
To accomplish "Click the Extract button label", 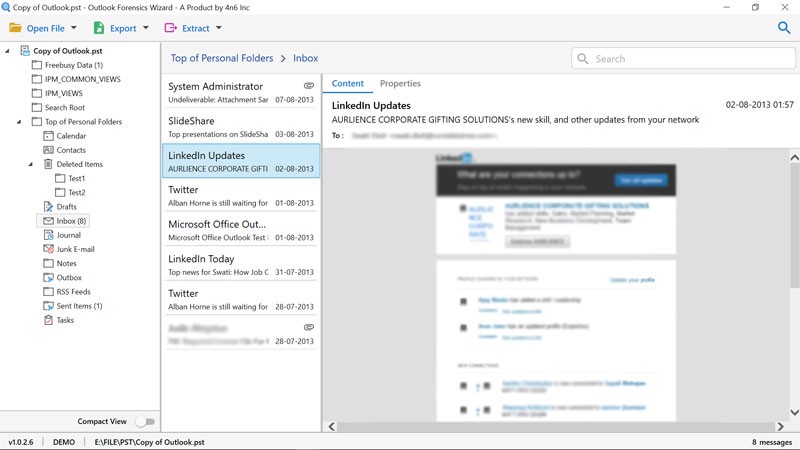I will 196,29.
